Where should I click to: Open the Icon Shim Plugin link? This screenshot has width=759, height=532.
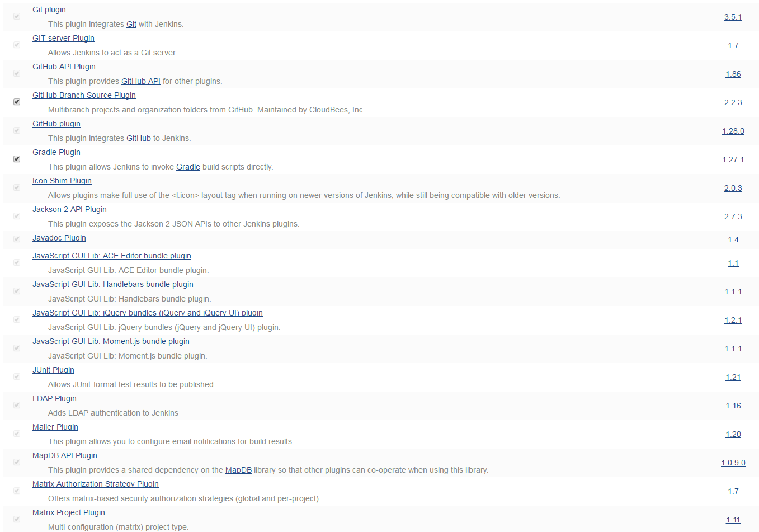point(62,181)
